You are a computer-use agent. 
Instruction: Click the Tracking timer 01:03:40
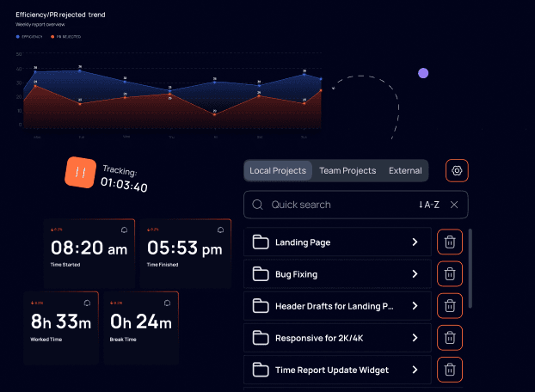(x=124, y=185)
